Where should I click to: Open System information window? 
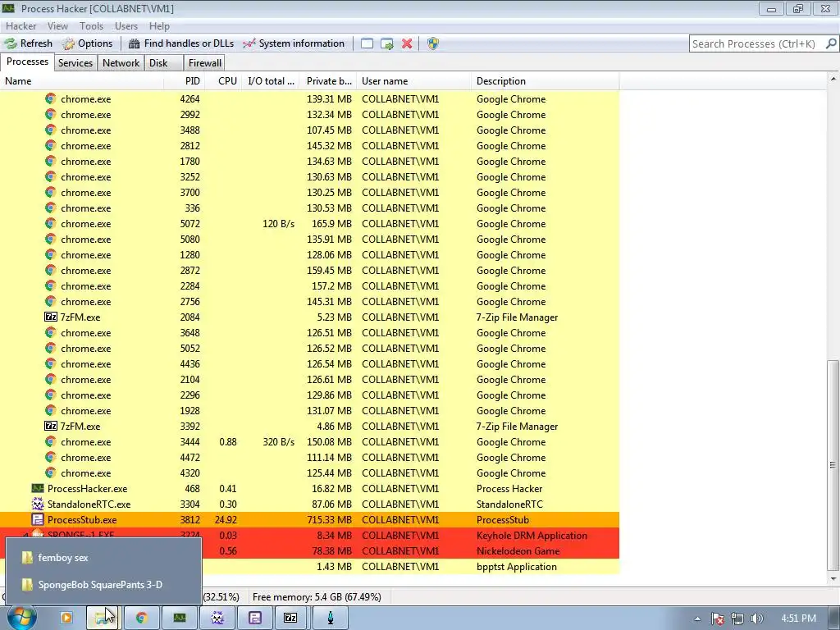(294, 43)
